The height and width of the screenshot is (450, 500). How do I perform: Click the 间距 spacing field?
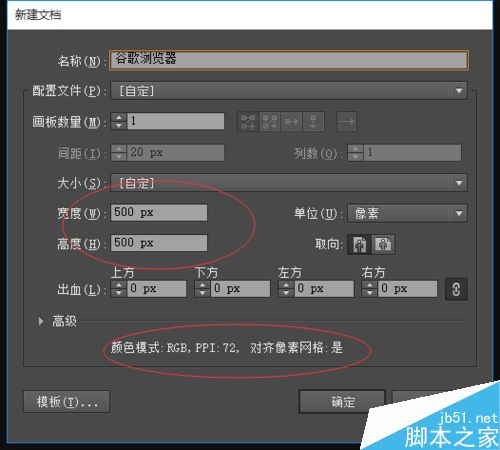(x=176, y=153)
